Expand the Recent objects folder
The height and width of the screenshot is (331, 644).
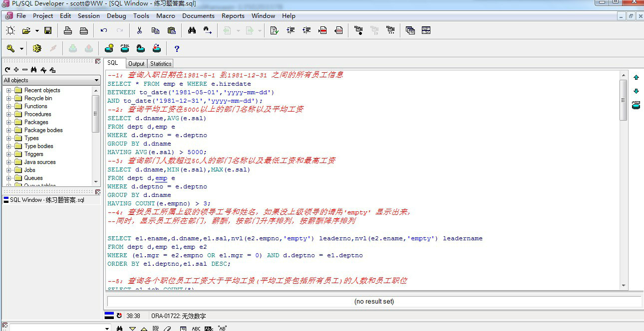click(x=8, y=90)
